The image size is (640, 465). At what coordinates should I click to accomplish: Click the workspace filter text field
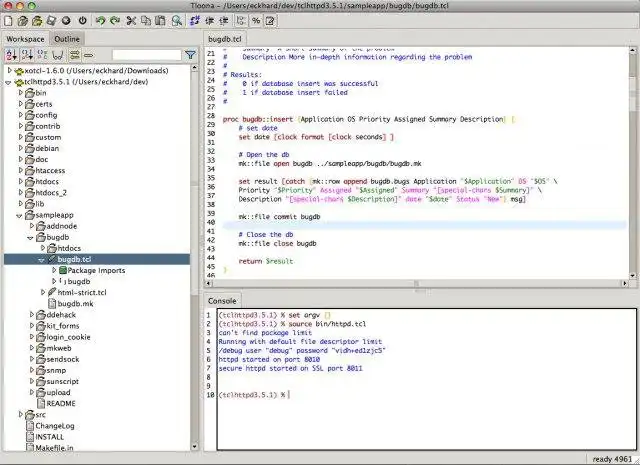(146, 55)
